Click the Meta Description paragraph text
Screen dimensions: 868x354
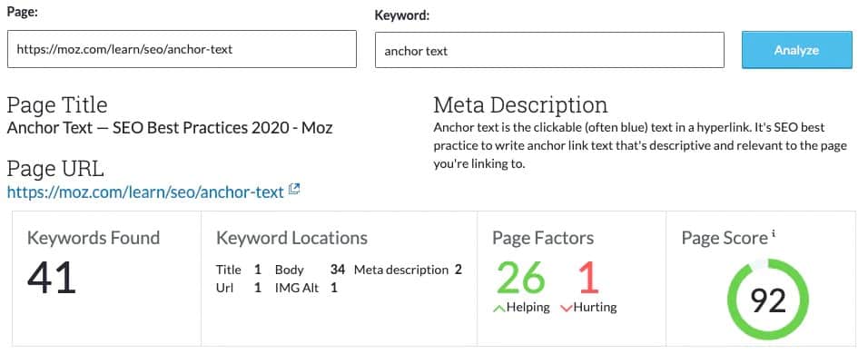click(640, 145)
